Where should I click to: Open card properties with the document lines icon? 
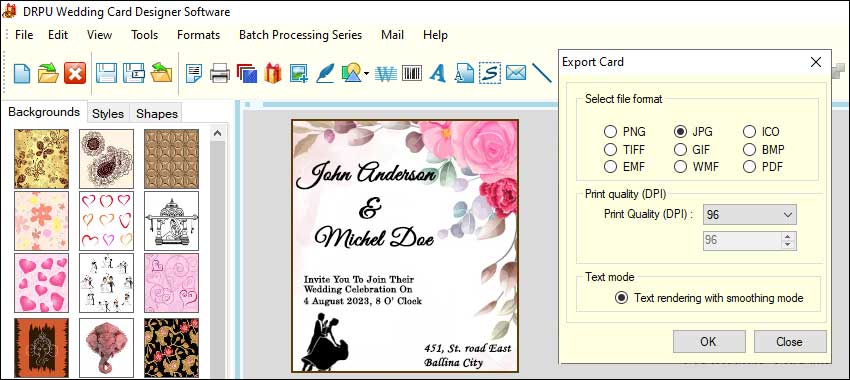[x=194, y=73]
